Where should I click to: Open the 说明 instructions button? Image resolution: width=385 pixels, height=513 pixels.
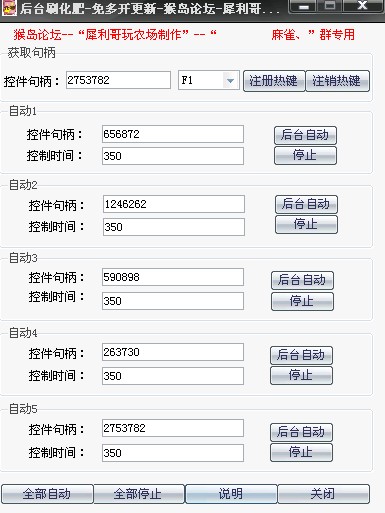point(231,494)
